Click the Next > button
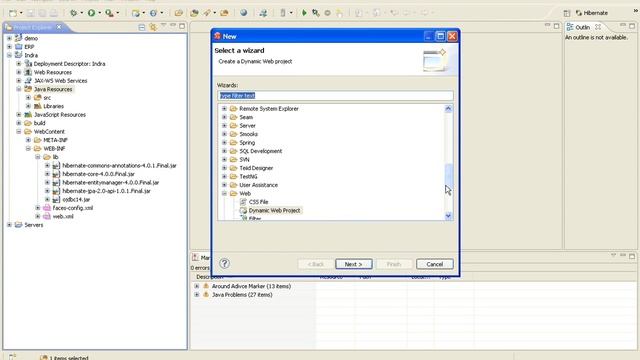Screen dimensions: 640x360 tap(353, 264)
